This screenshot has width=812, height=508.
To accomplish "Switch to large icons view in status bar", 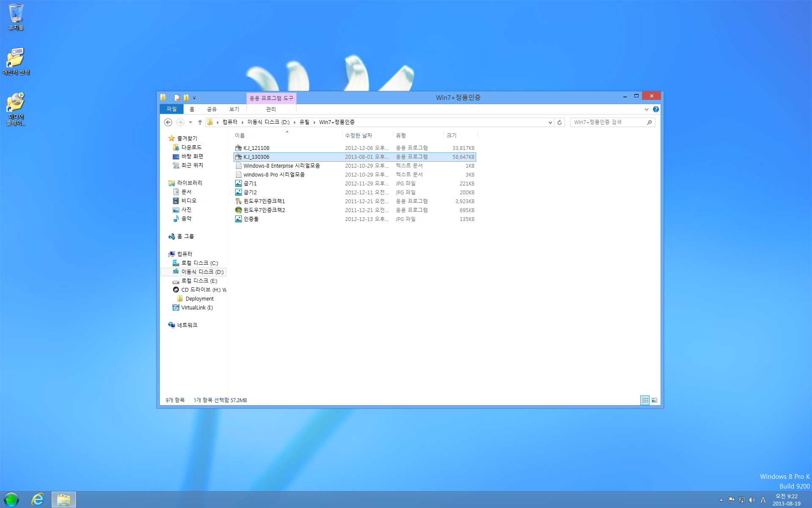I will pos(654,400).
